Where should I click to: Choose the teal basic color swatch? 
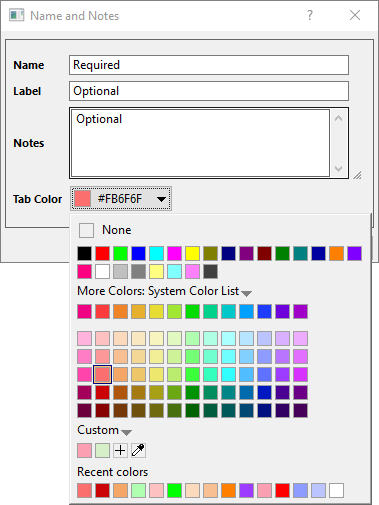[x=300, y=253]
